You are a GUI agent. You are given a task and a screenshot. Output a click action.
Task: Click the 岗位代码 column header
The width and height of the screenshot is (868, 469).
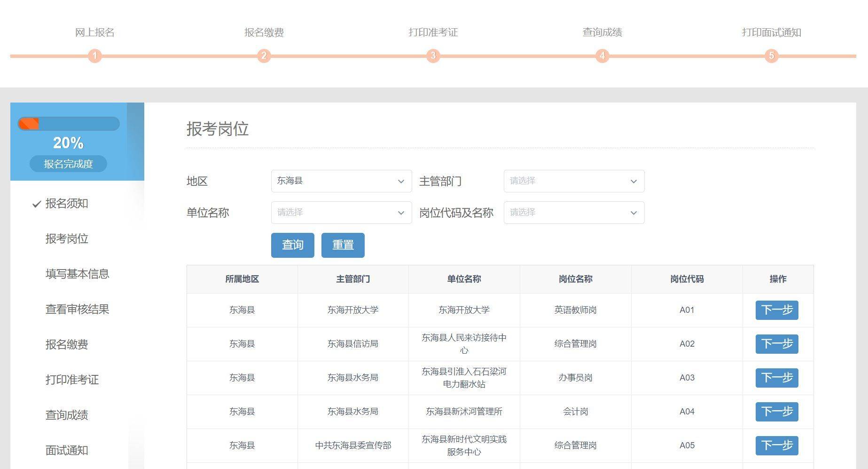click(x=687, y=279)
